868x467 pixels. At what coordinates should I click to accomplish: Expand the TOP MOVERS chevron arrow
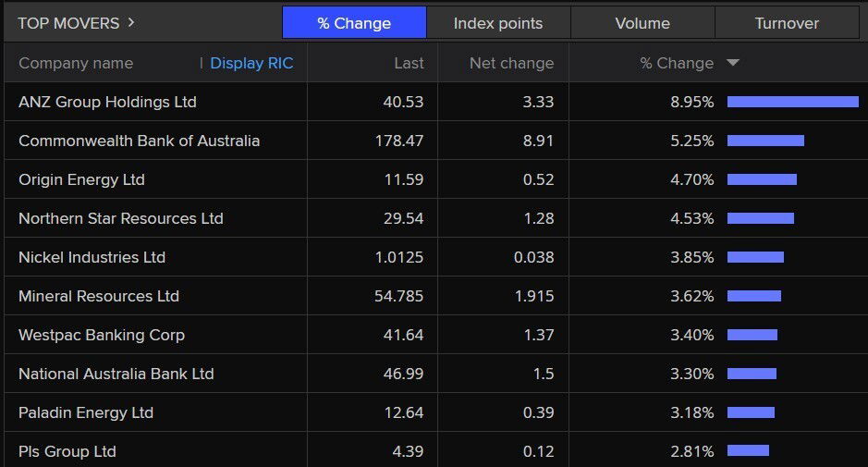[x=131, y=22]
